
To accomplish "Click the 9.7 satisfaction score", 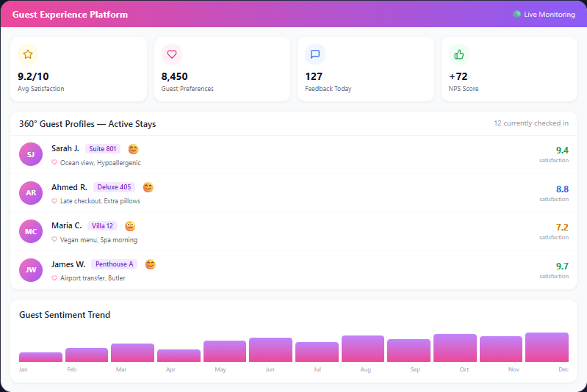I will click(562, 266).
